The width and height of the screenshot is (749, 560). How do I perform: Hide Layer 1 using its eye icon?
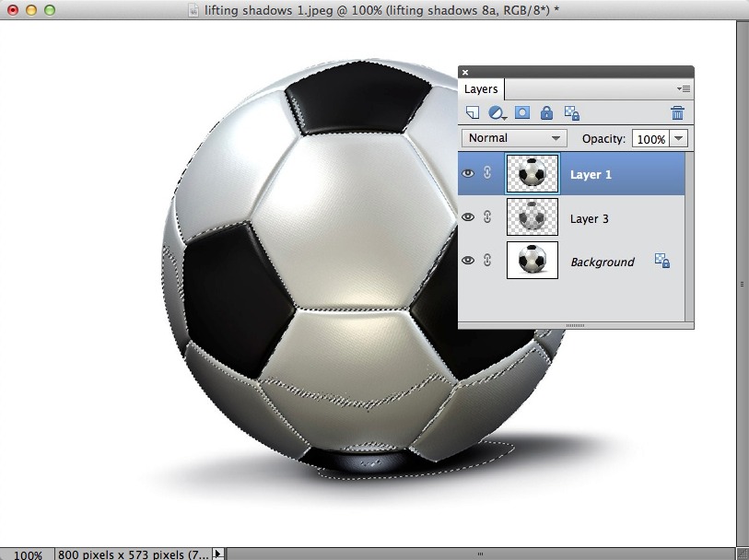[x=468, y=174]
